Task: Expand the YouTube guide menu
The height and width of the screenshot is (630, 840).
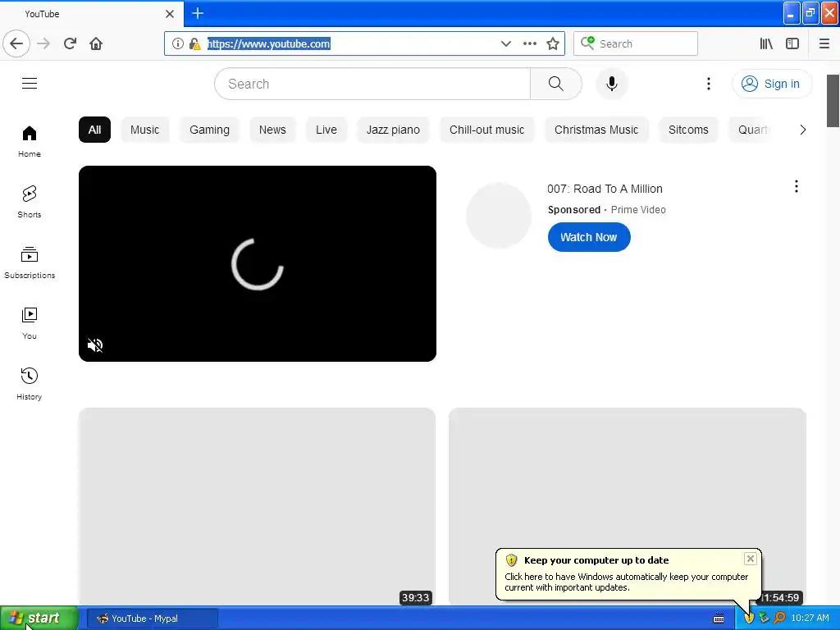Action: pyautogui.click(x=30, y=83)
